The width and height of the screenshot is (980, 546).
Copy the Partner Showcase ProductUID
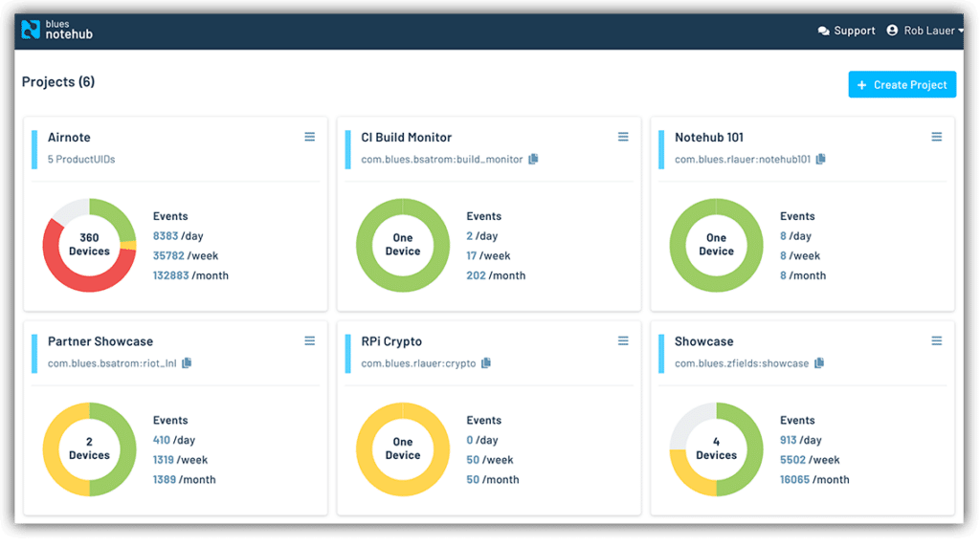point(187,362)
